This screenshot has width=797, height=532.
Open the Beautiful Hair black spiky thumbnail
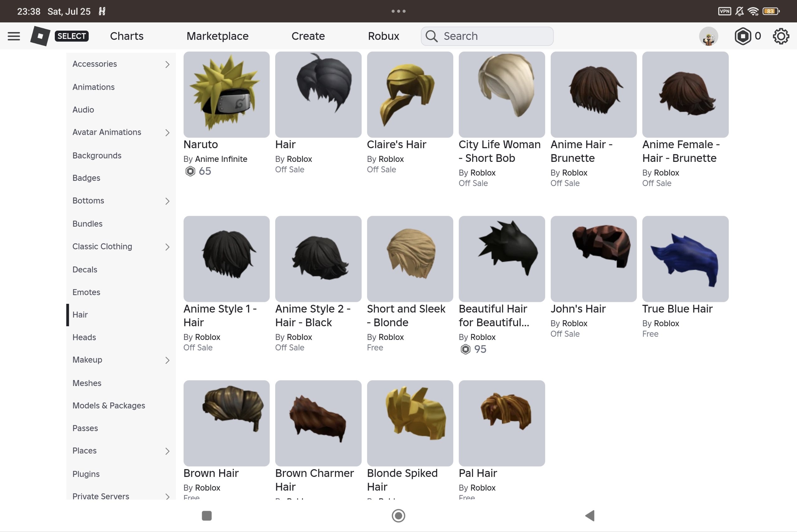tap(502, 259)
